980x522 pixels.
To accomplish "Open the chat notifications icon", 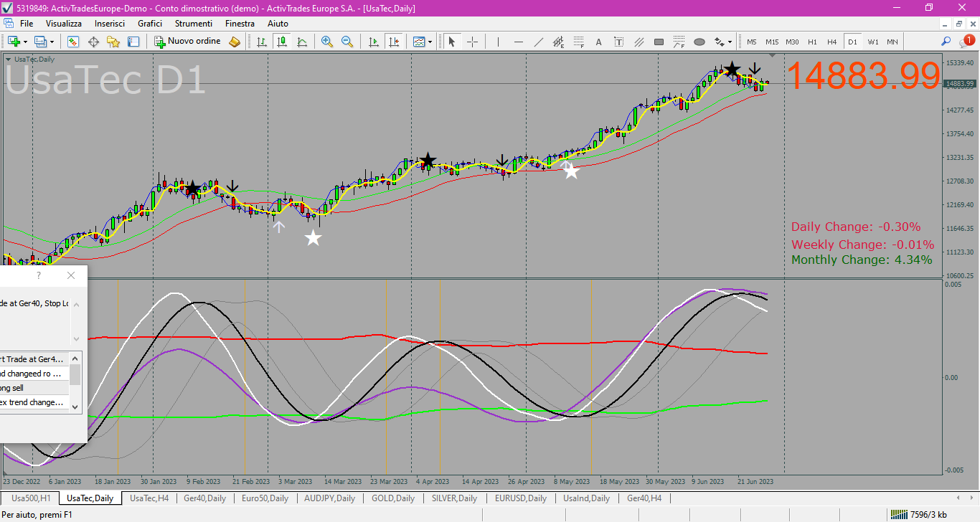I will (x=966, y=42).
